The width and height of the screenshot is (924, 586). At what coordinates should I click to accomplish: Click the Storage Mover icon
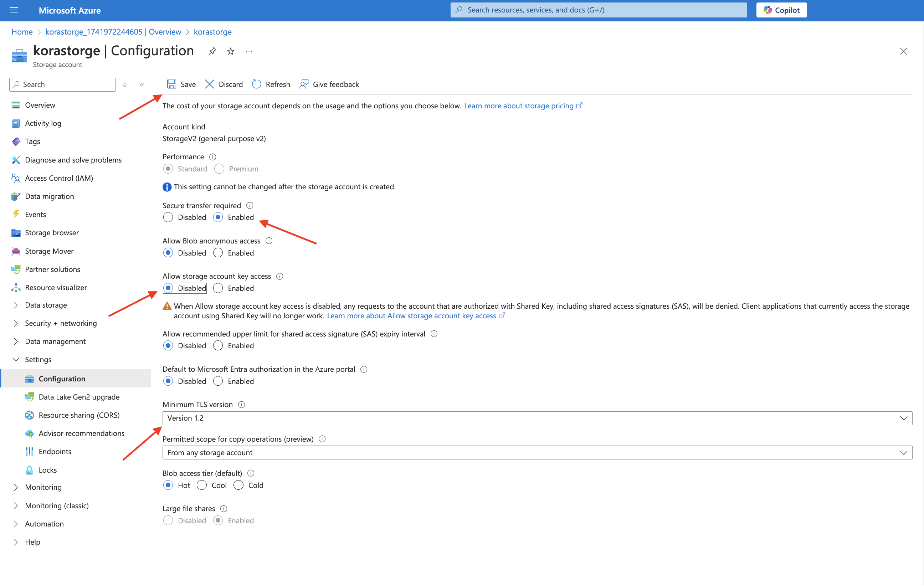tap(16, 251)
